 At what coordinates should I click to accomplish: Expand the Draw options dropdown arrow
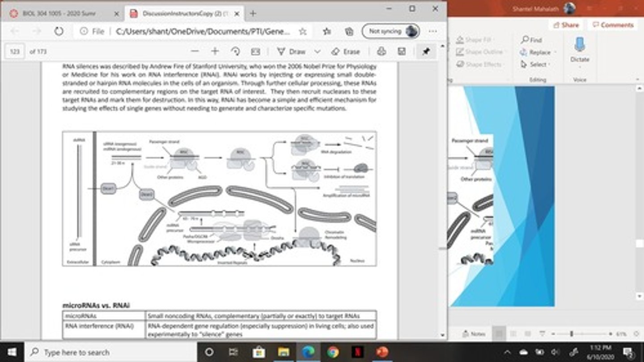(x=318, y=51)
